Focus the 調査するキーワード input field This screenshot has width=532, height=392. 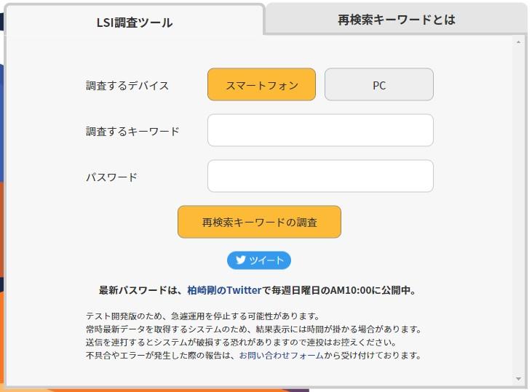pos(320,131)
